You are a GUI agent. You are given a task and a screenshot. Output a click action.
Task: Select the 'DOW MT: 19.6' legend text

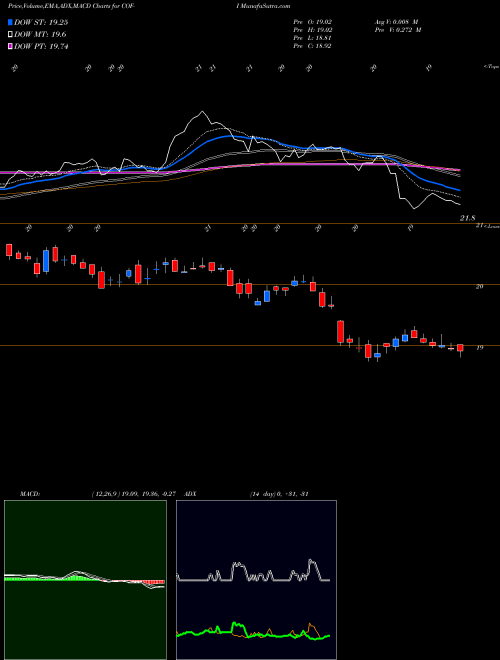(x=40, y=35)
